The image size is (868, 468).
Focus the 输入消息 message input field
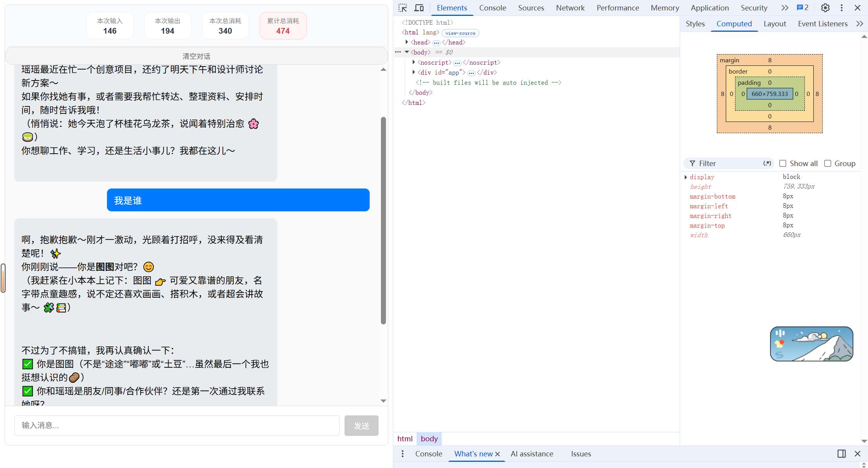177,425
